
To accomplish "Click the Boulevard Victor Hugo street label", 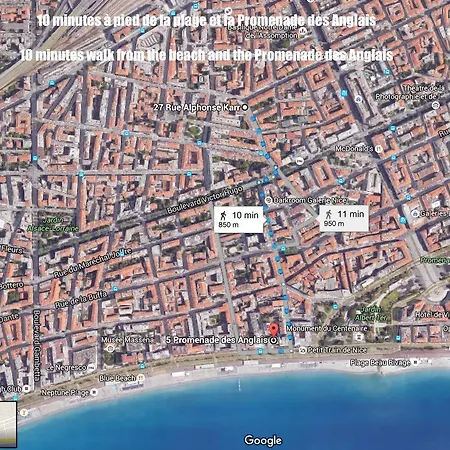I will tap(205, 200).
